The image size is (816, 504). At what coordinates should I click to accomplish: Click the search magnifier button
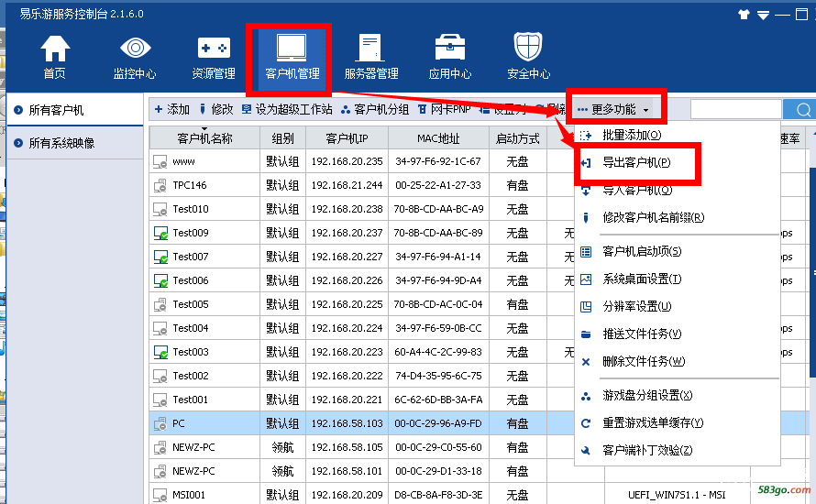click(x=803, y=110)
